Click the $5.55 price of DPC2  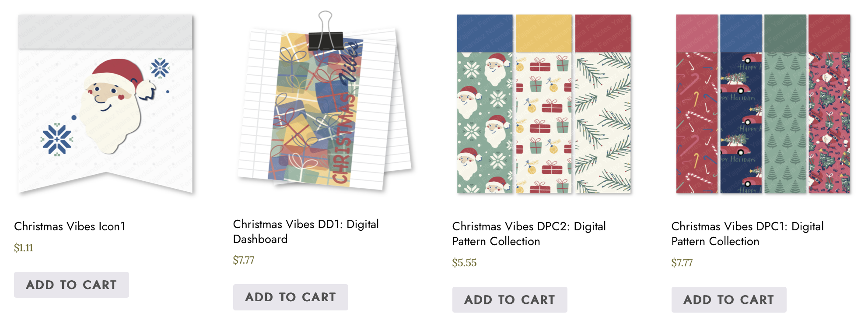pyautogui.click(x=464, y=263)
